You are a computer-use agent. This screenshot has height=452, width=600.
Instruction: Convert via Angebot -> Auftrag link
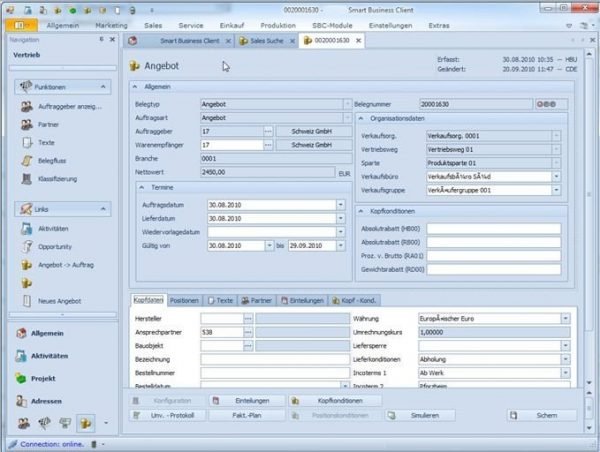(57, 264)
